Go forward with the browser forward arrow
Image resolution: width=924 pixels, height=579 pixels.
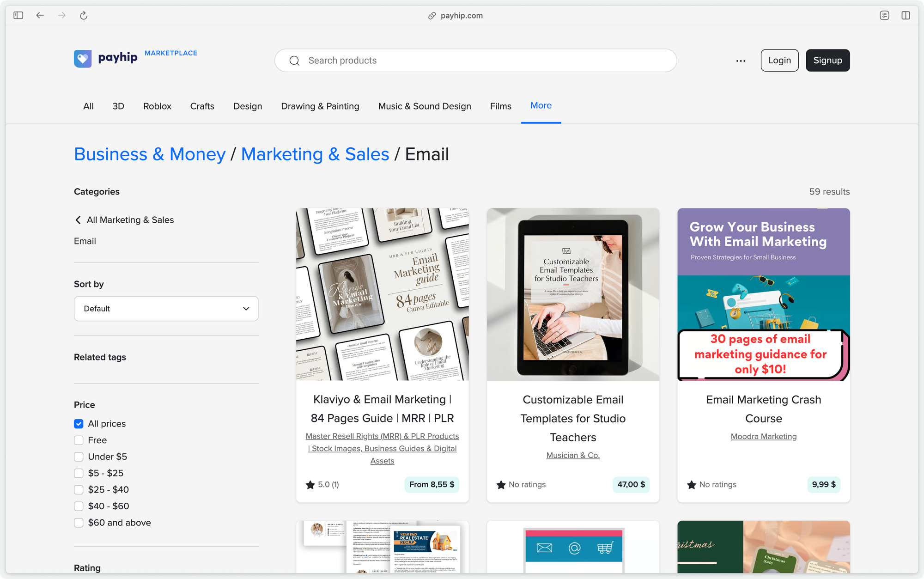[x=62, y=15]
